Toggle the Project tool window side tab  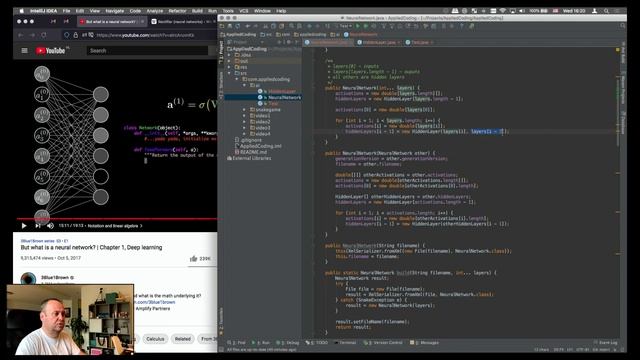tap(222, 52)
